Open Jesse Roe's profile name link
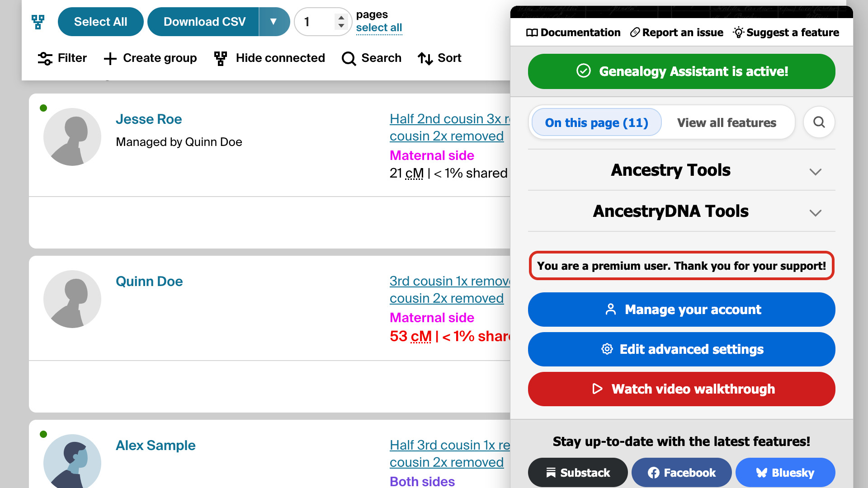868x488 pixels. [149, 119]
